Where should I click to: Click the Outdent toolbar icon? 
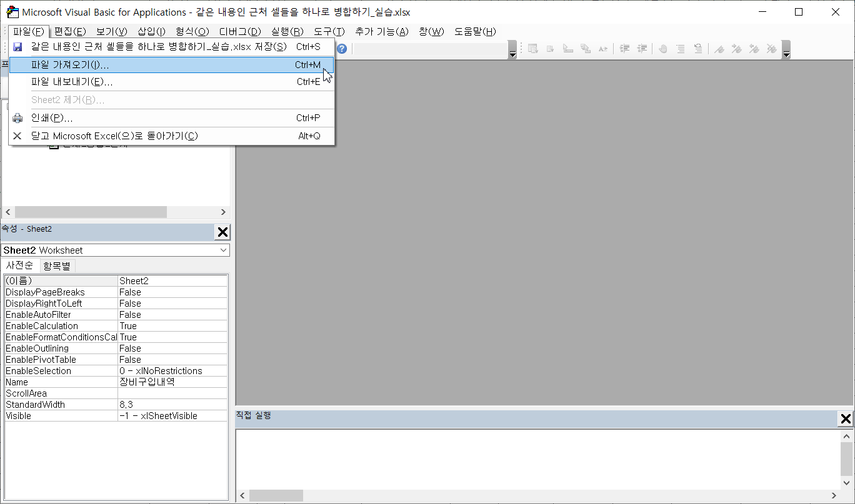click(x=642, y=49)
